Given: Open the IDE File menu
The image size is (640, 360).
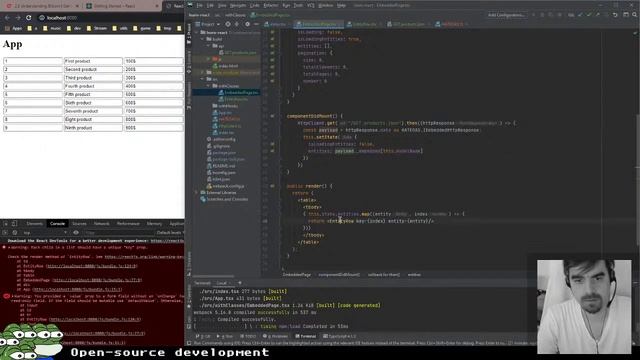Looking at the screenshot, I should 200,5.
